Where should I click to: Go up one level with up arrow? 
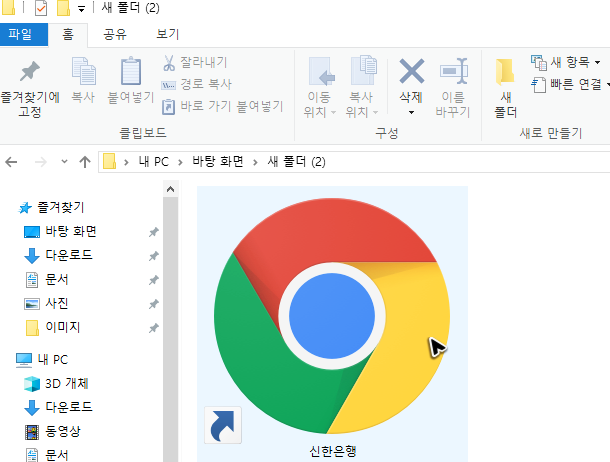(85, 162)
